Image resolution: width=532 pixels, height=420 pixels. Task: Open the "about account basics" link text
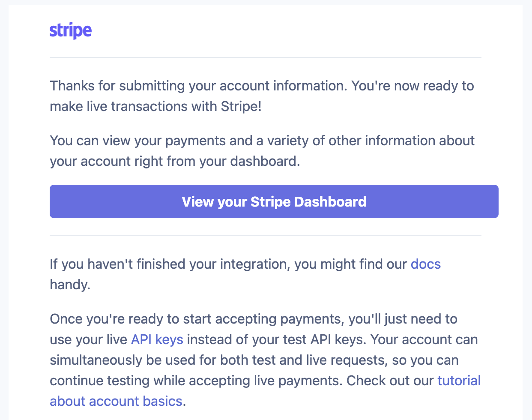[x=116, y=401]
